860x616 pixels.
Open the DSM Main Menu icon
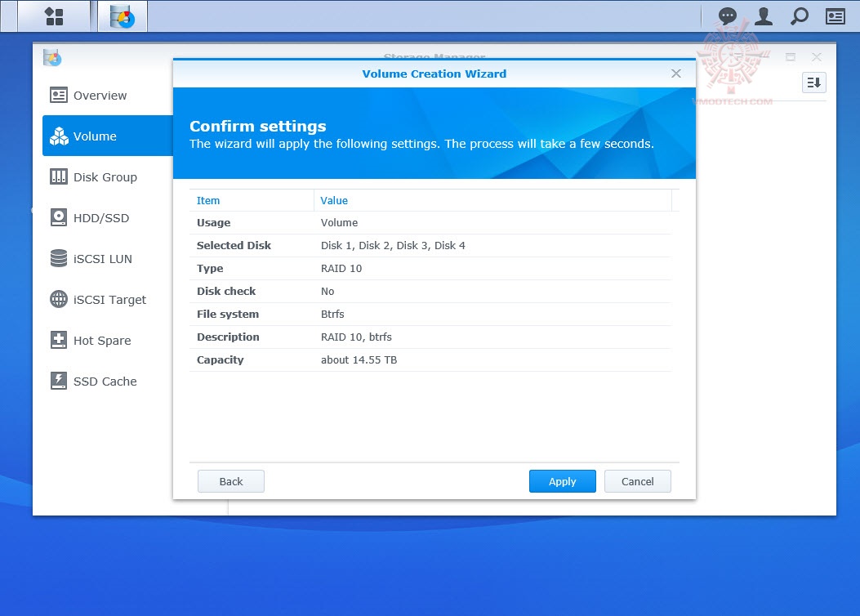click(x=54, y=16)
